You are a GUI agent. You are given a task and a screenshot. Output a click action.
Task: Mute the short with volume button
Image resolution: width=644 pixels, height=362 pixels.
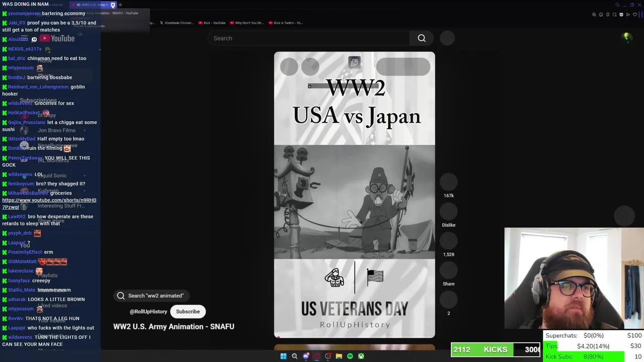[310, 66]
